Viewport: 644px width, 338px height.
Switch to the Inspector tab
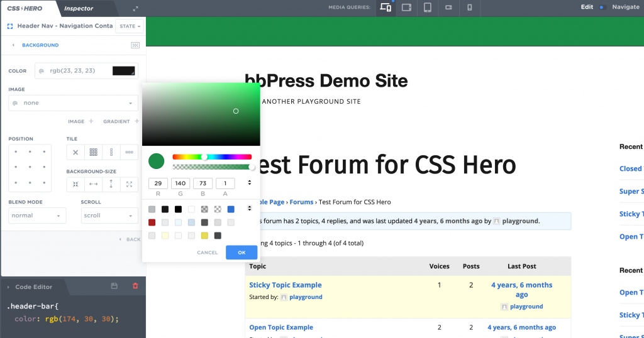(x=79, y=8)
